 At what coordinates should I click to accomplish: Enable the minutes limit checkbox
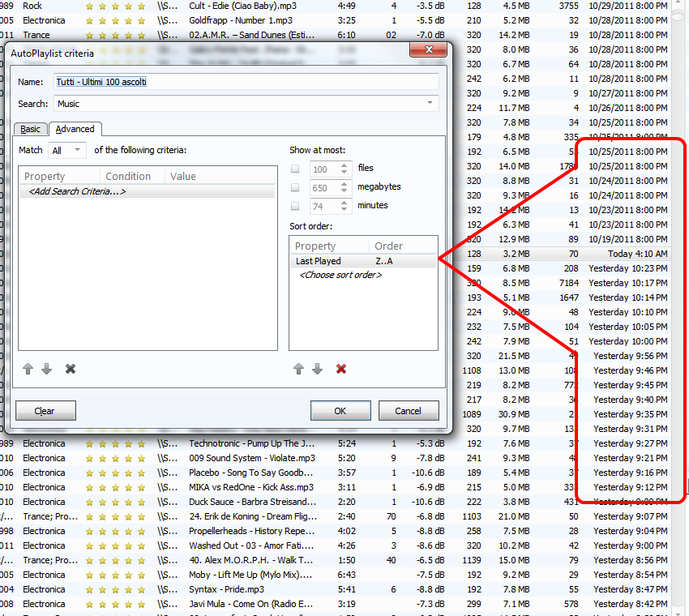point(295,206)
